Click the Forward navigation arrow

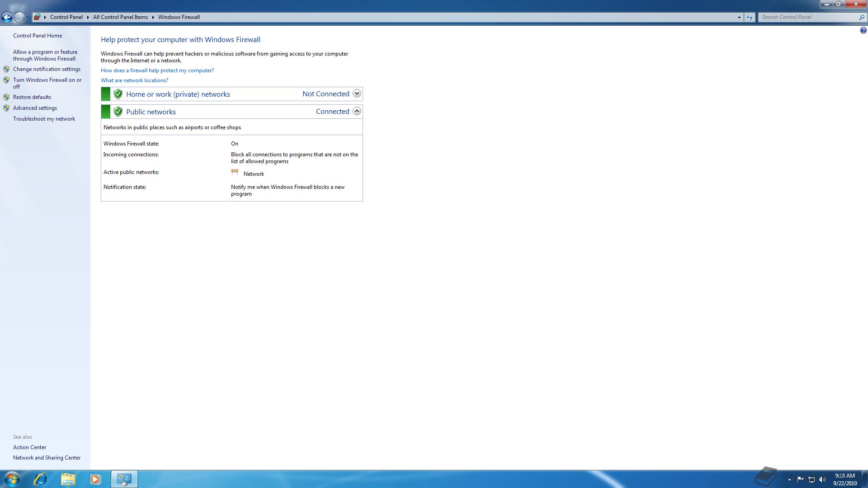click(x=19, y=17)
